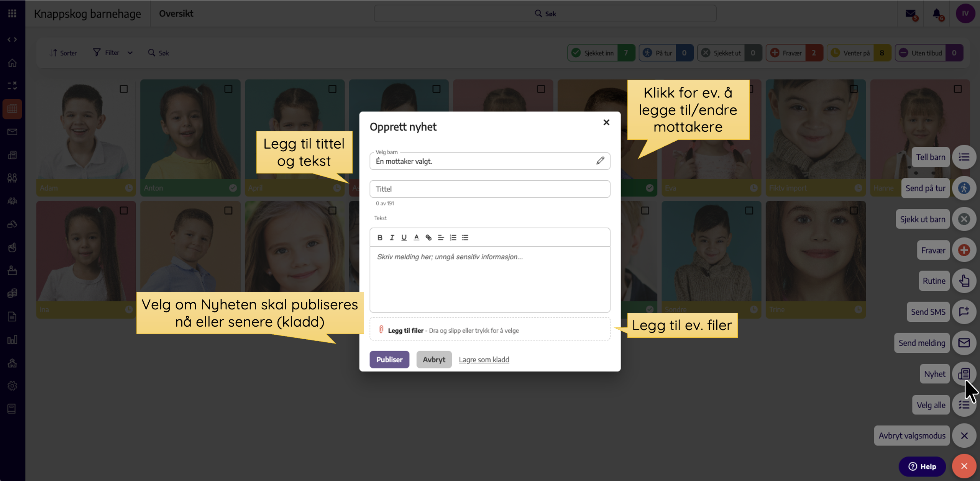Open the checklist icon in sidebar
The image size is (980, 481).
[x=12, y=86]
